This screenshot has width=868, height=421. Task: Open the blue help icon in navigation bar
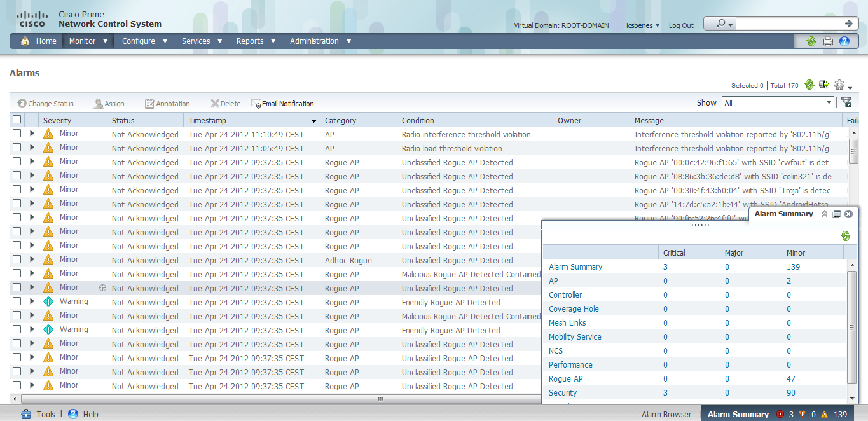pos(844,41)
